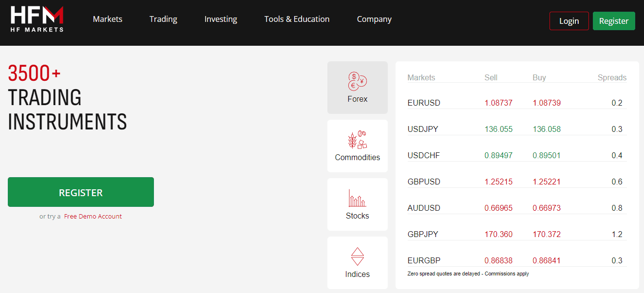Screen dimensions: 644x293
Task: Switch to the Stocks tab label
Action: click(358, 216)
